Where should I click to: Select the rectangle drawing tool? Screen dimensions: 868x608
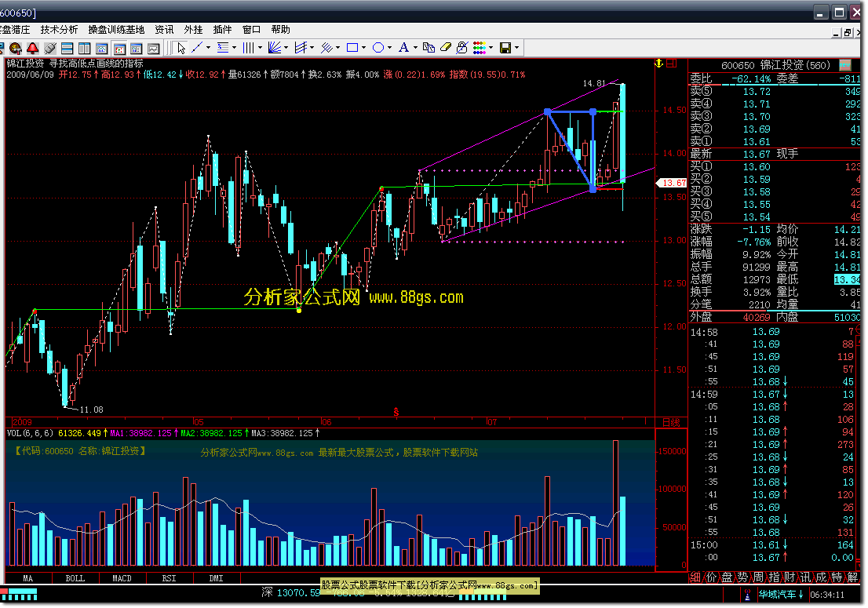coord(352,48)
